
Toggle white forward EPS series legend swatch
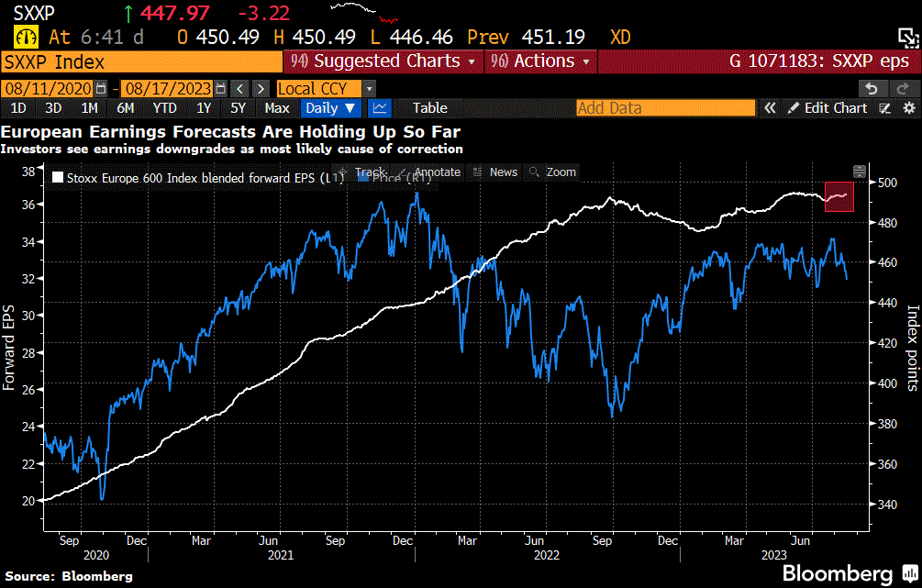click(58, 178)
